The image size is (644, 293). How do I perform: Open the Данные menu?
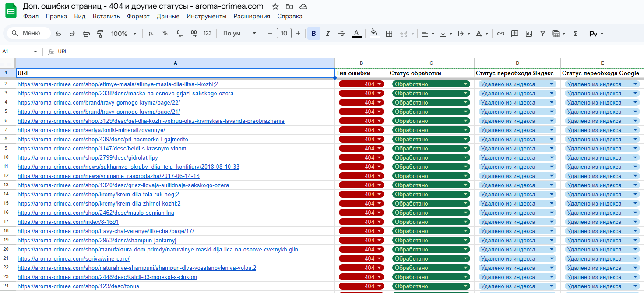168,17
